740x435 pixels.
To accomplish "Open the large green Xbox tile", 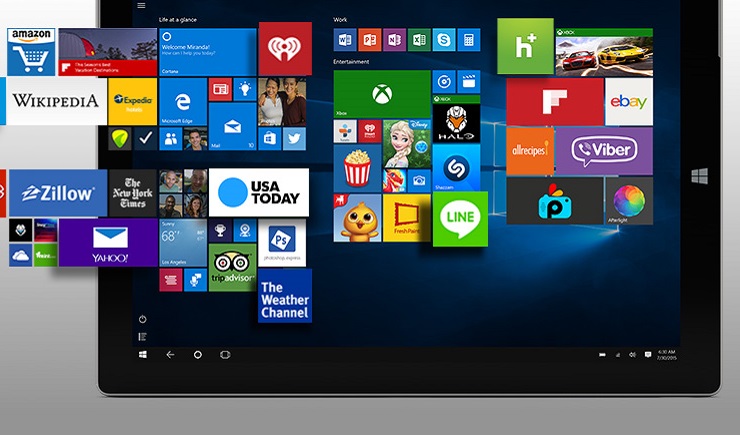I will [x=382, y=94].
